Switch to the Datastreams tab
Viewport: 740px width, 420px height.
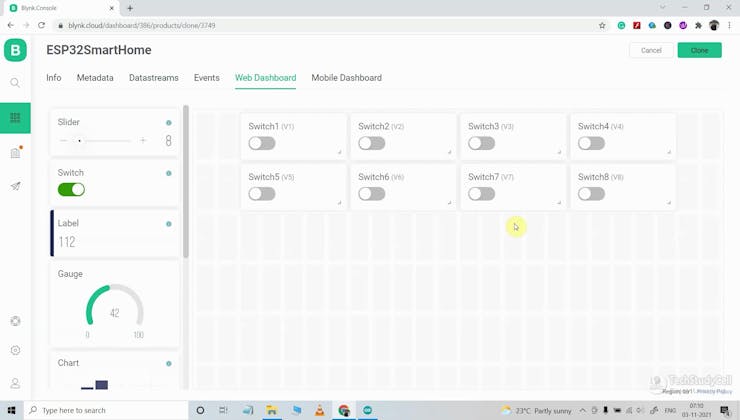pyautogui.click(x=154, y=78)
